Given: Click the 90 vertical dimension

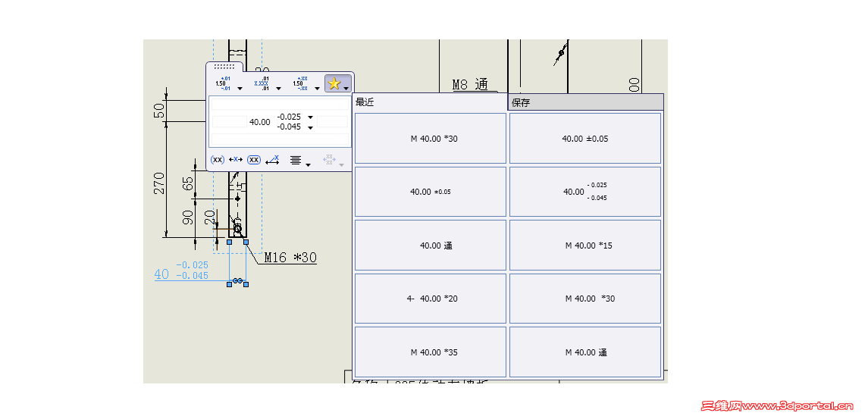Looking at the screenshot, I should (x=188, y=217).
